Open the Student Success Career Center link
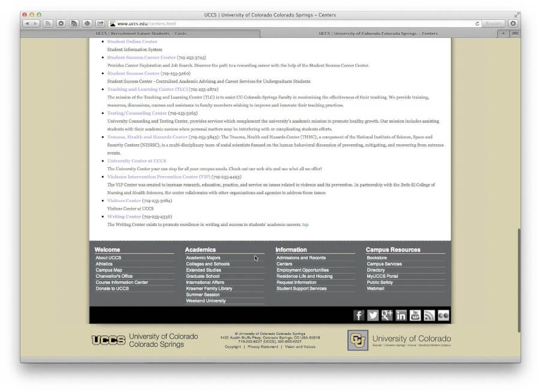This screenshot has height=392, width=541. coord(141,57)
